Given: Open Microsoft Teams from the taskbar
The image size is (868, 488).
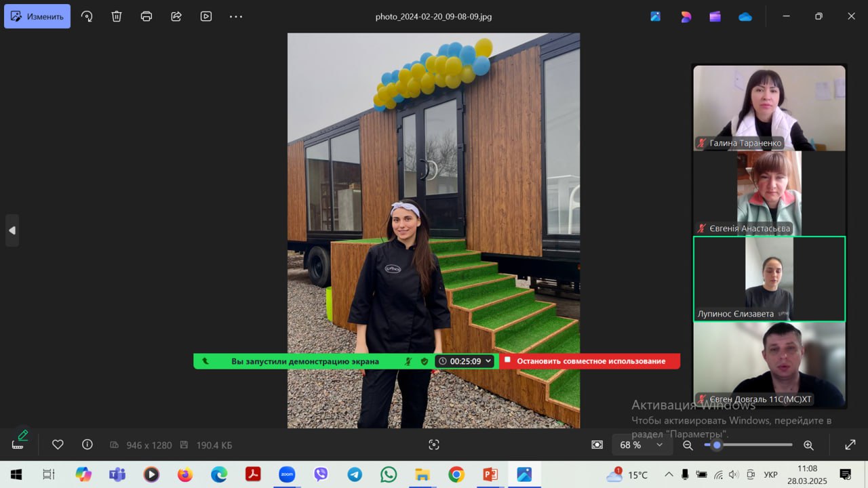Looking at the screenshot, I should [x=117, y=474].
